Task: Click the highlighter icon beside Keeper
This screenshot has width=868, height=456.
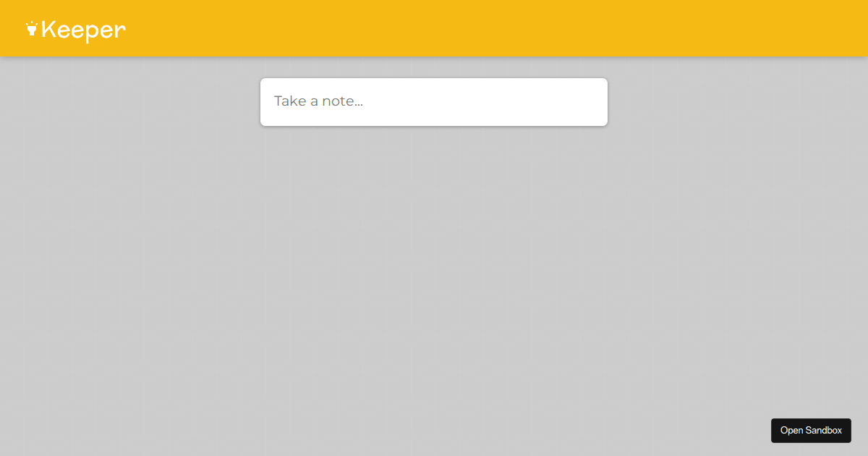Action: [31, 29]
